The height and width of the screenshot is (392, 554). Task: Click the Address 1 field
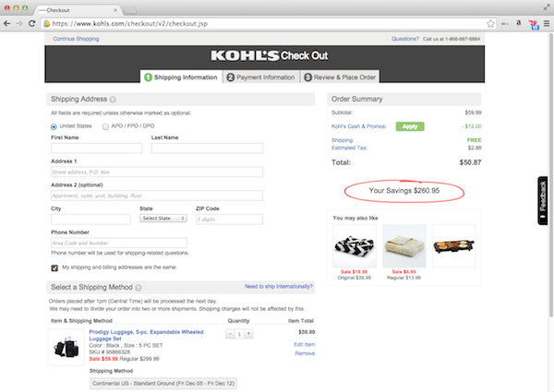[x=157, y=172]
